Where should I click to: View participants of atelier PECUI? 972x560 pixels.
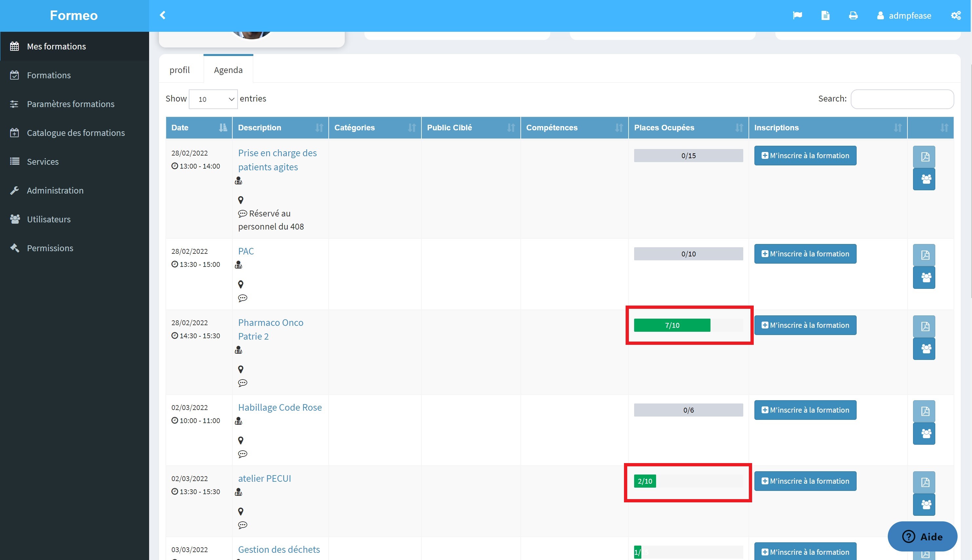click(x=924, y=504)
